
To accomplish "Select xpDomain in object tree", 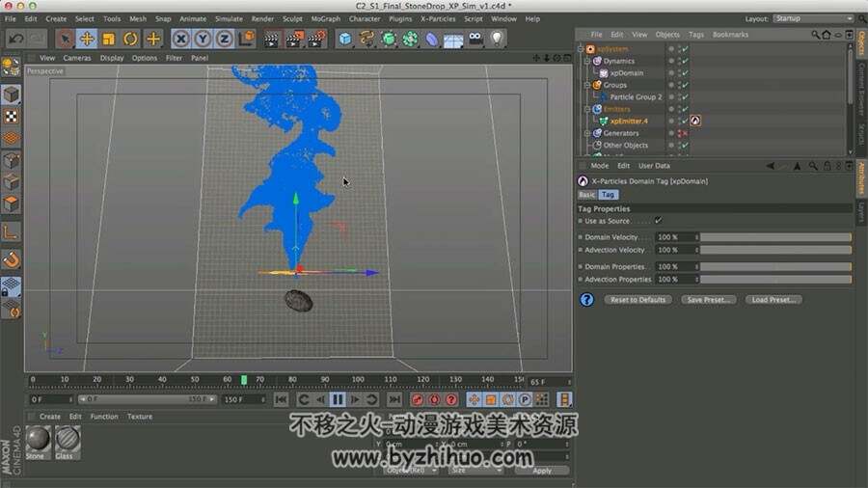I will (x=627, y=73).
